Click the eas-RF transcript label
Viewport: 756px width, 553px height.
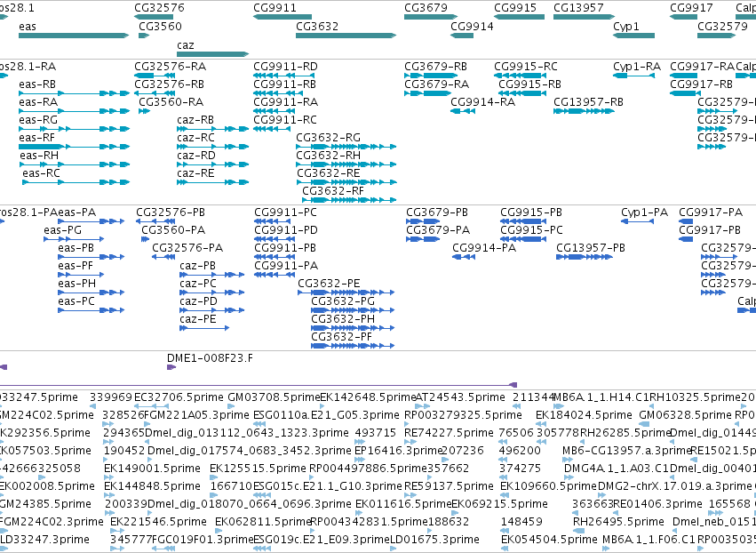[36, 138]
